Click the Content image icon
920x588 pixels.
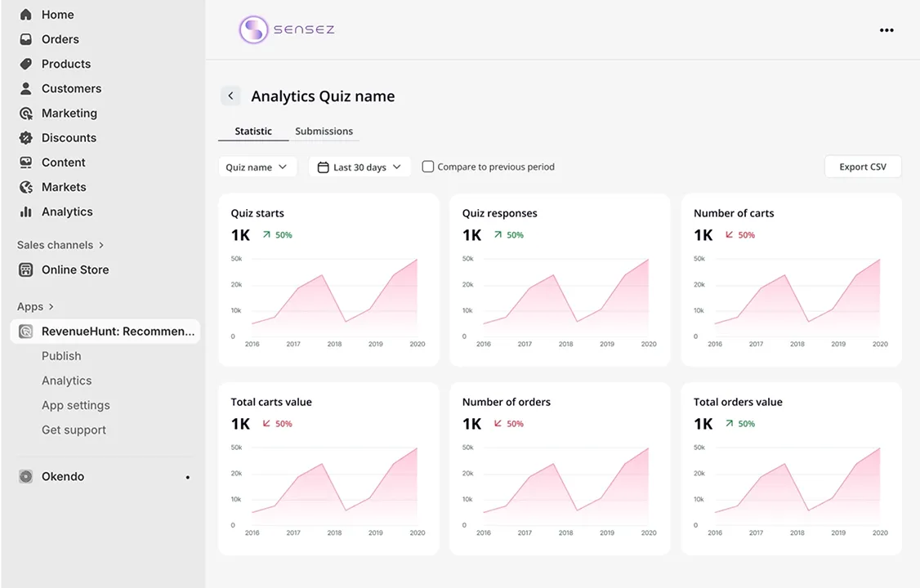point(26,163)
